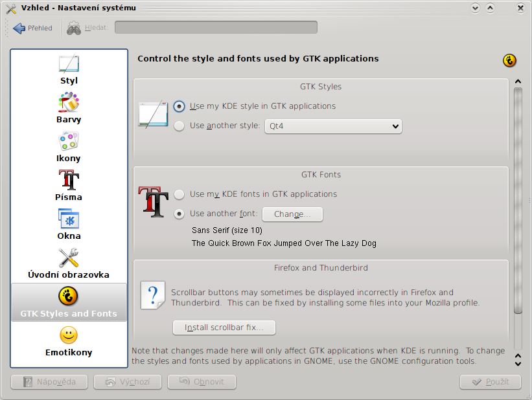Click the Sans Serif (size 10) text
This screenshot has width=532, height=400.
point(227,230)
